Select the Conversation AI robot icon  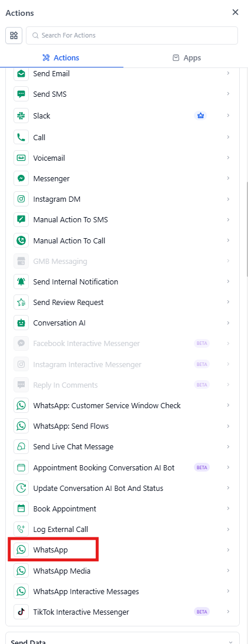(x=21, y=323)
